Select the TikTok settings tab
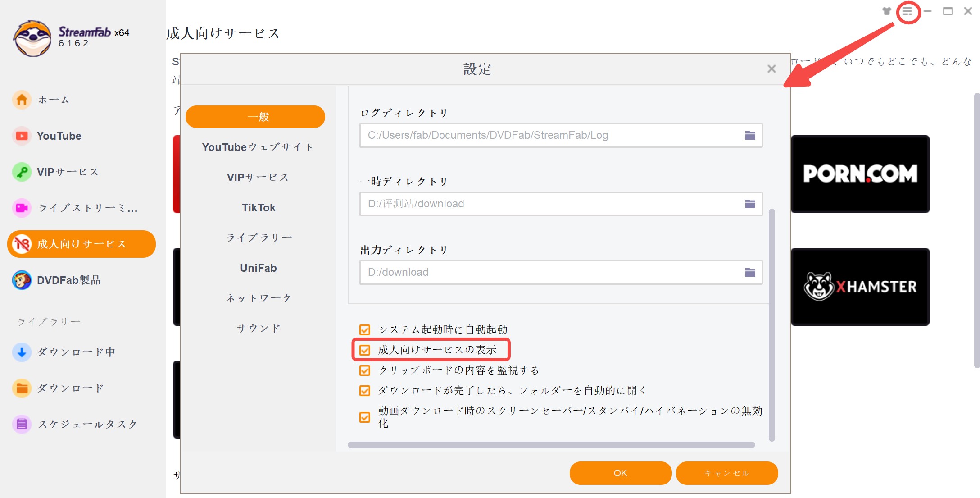 [x=258, y=208]
